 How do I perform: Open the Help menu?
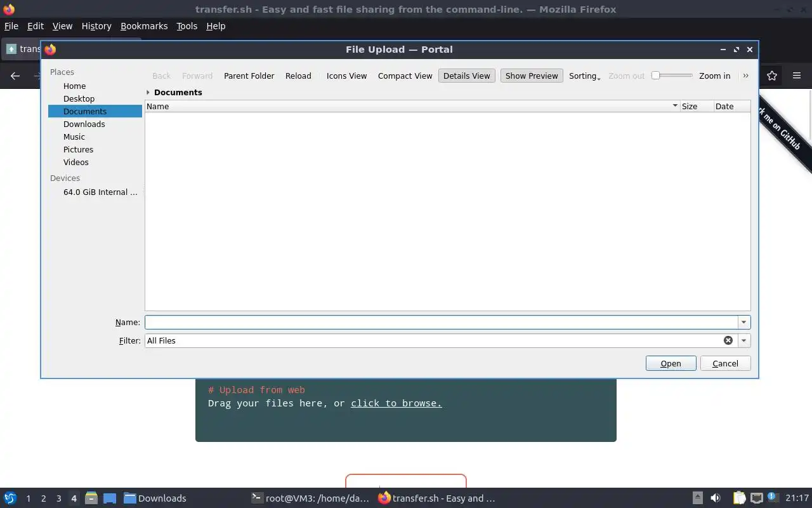coord(216,26)
